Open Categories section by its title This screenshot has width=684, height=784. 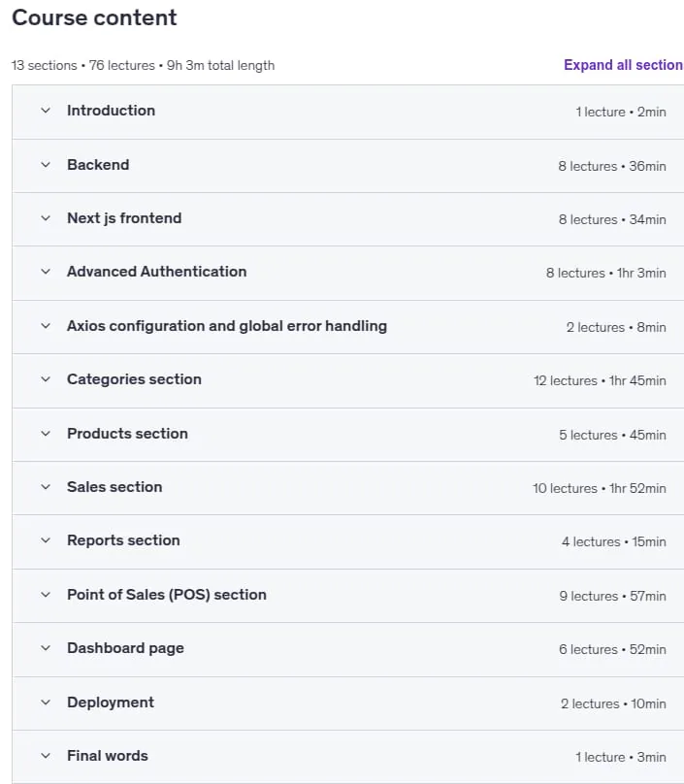tap(134, 379)
